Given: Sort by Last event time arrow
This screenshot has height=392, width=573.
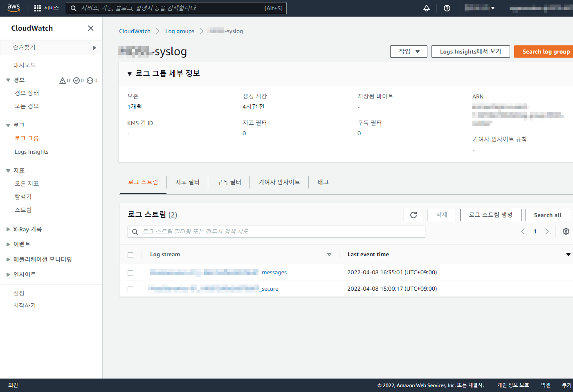Looking at the screenshot, I should pos(568,255).
